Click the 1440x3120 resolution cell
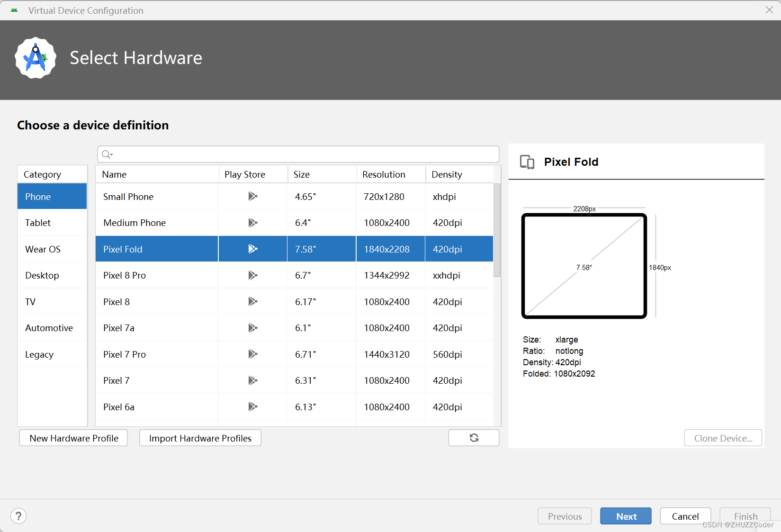781x532 pixels. (391, 354)
